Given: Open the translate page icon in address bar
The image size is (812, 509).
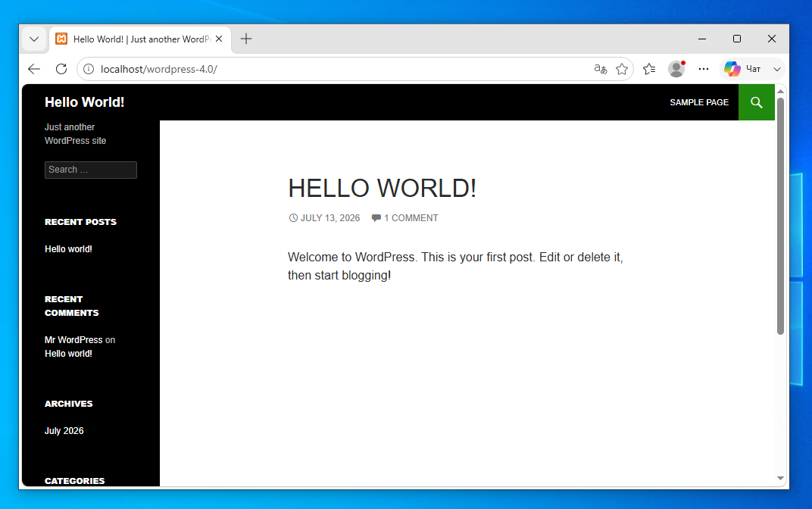Looking at the screenshot, I should (x=600, y=69).
